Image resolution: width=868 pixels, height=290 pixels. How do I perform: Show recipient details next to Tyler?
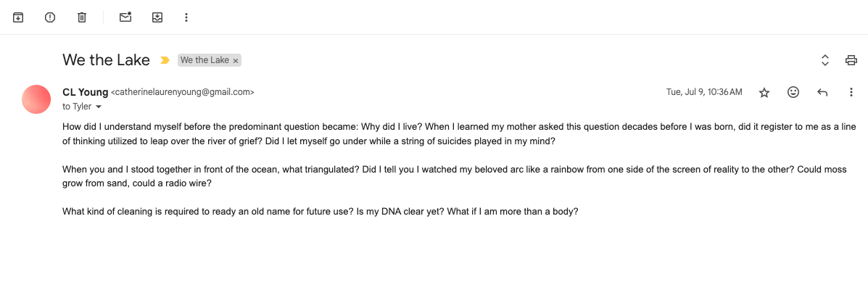99,107
